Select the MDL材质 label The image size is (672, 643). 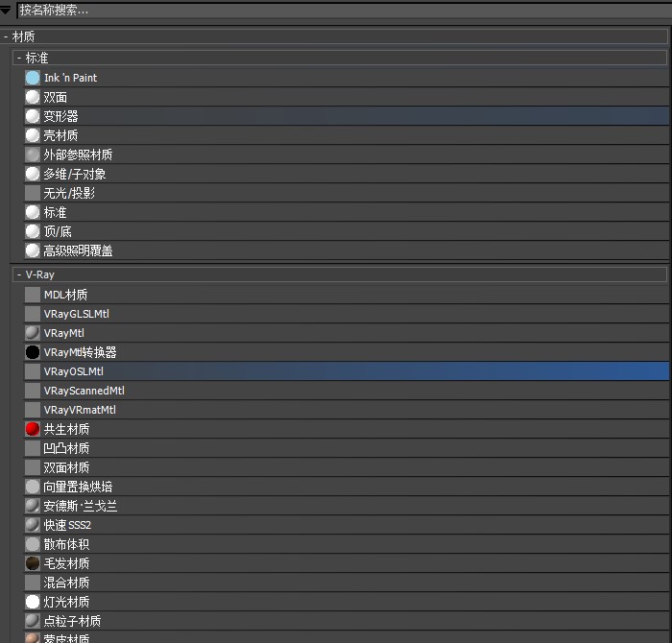(65, 295)
